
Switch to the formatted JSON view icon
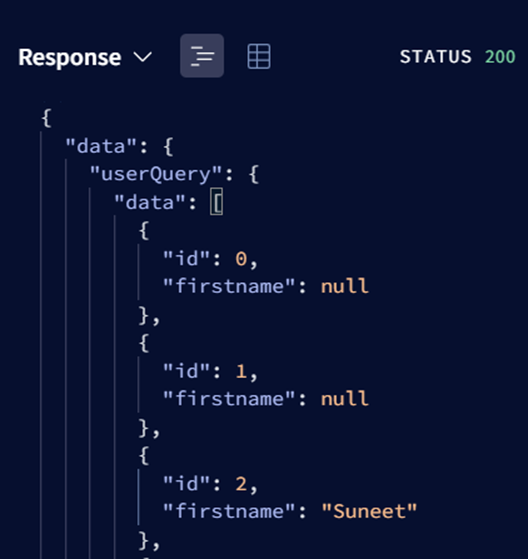pyautogui.click(x=202, y=56)
